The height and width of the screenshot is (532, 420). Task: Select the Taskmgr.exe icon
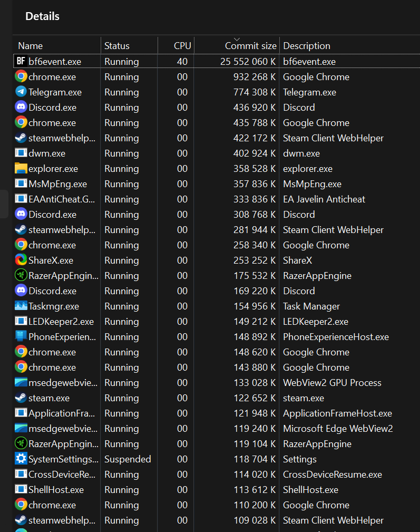[21, 306]
